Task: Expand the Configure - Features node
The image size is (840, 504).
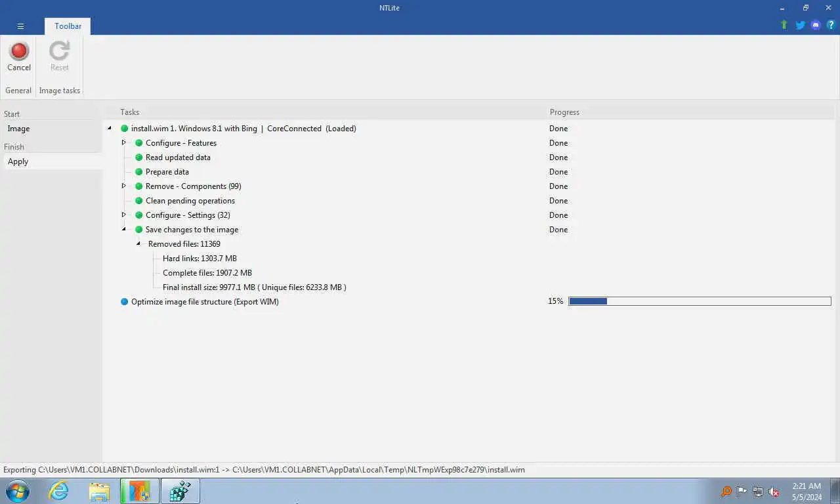Action: click(x=123, y=142)
